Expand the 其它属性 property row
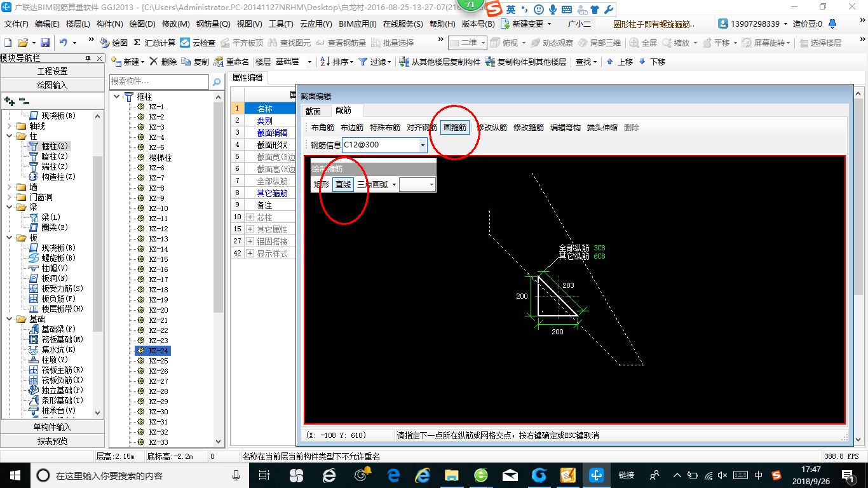The image size is (868, 488). point(250,229)
